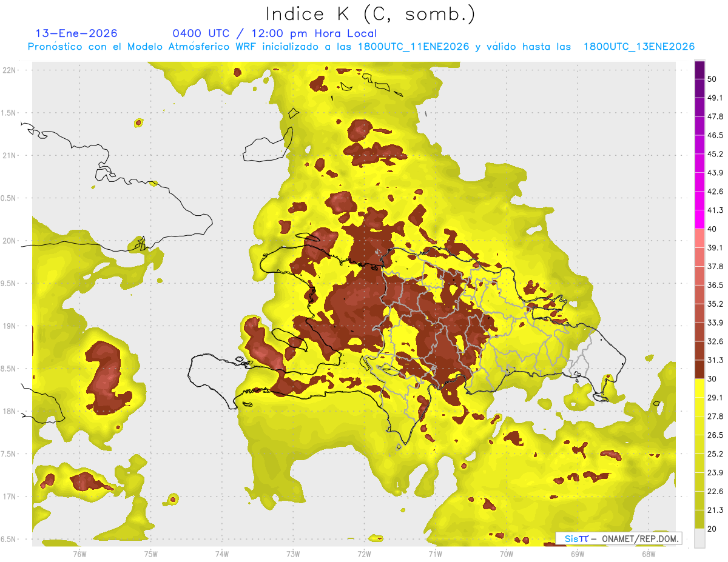Click the "Indice K (C, somb.)" title
This screenshot has height=562, width=728.
pos(370,14)
